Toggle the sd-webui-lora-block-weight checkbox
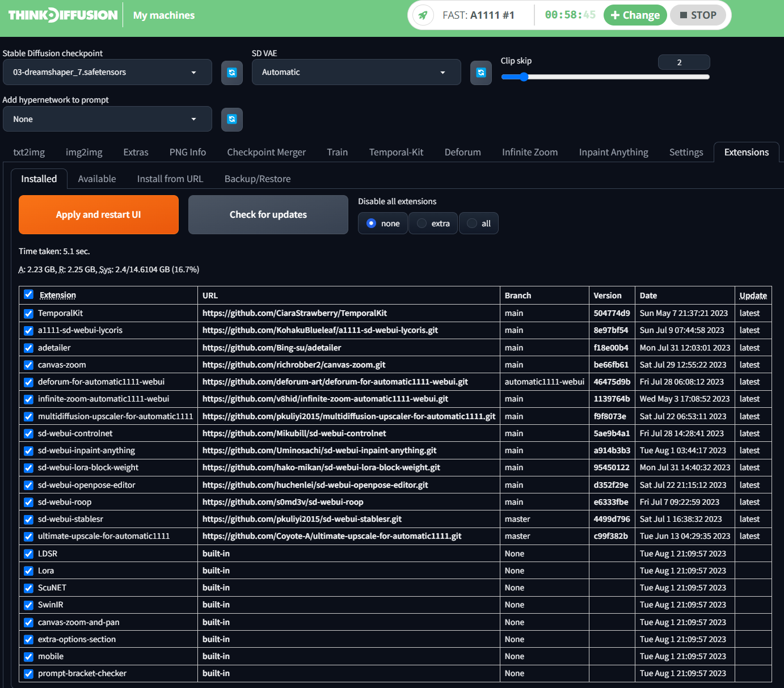The image size is (784, 688). (28, 468)
